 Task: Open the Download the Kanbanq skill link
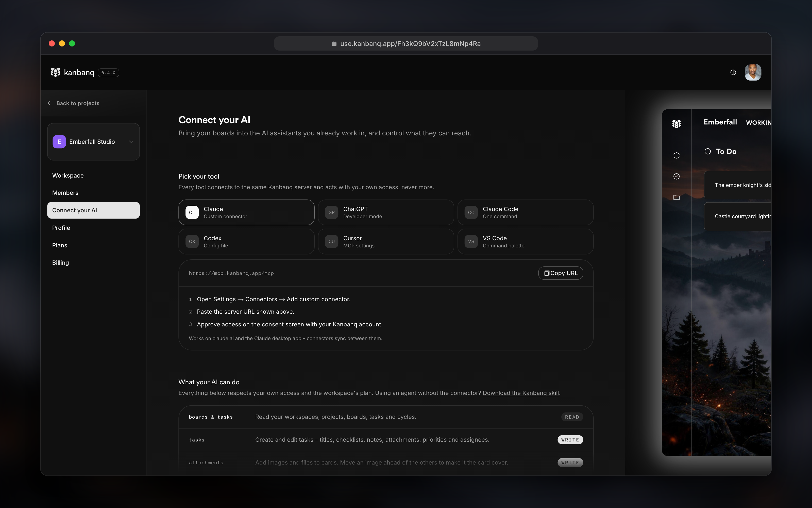click(521, 393)
